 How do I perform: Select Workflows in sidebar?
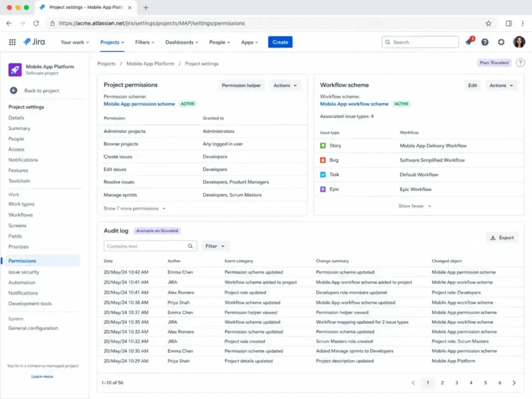tap(20, 215)
